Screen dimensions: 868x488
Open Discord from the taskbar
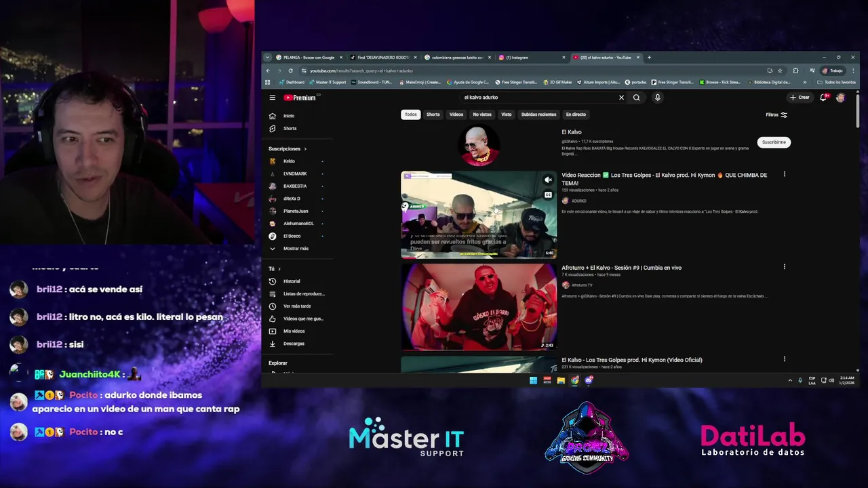(589, 380)
